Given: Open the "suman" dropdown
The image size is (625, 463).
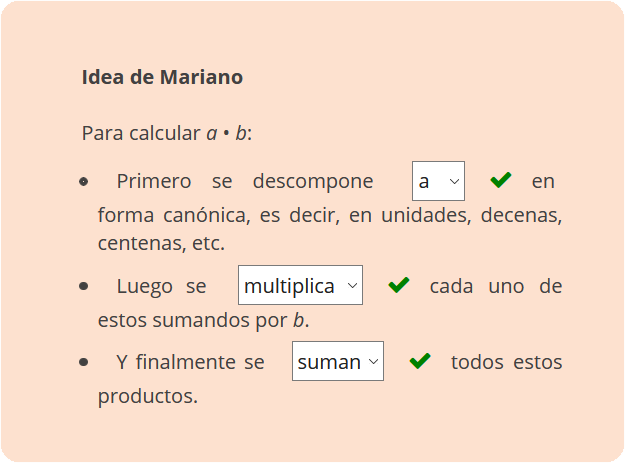Looking at the screenshot, I should [x=338, y=361].
